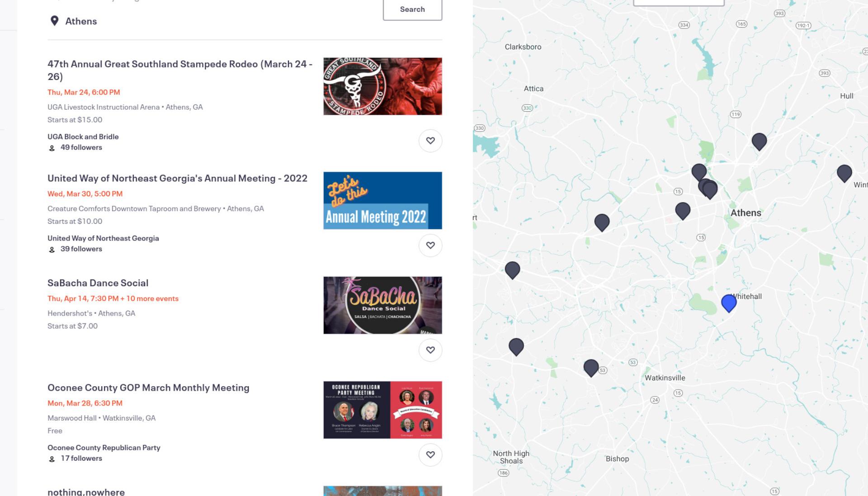Open the 47th Annual Stampede Rodeo title
Image resolution: width=868 pixels, height=496 pixels.
(x=180, y=70)
